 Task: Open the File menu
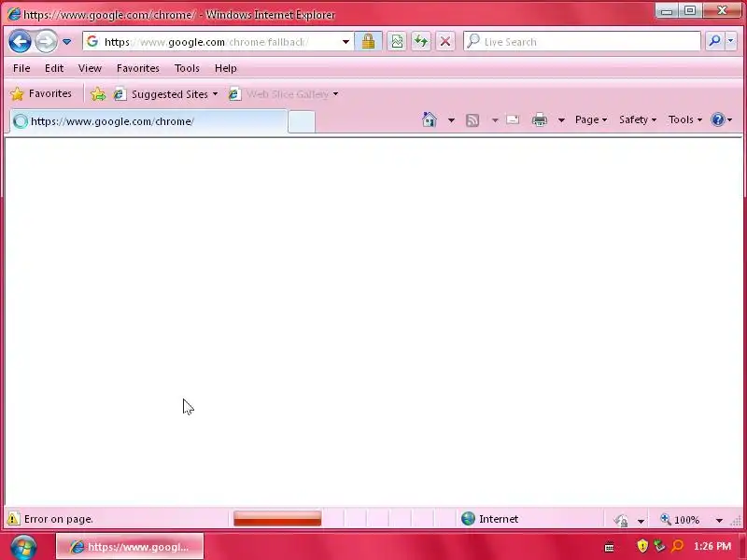(21, 68)
